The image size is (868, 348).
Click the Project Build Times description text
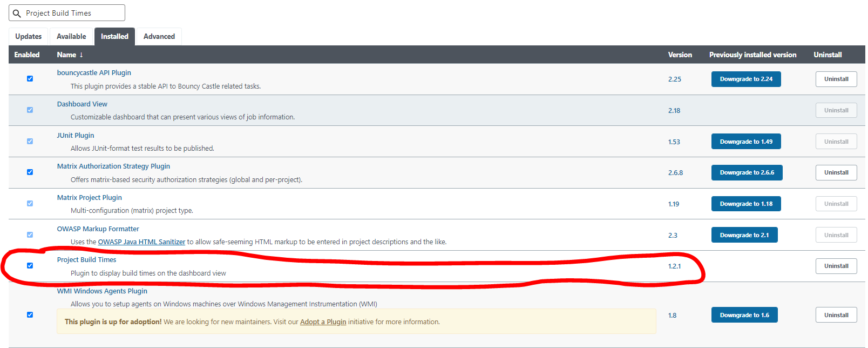tap(148, 273)
